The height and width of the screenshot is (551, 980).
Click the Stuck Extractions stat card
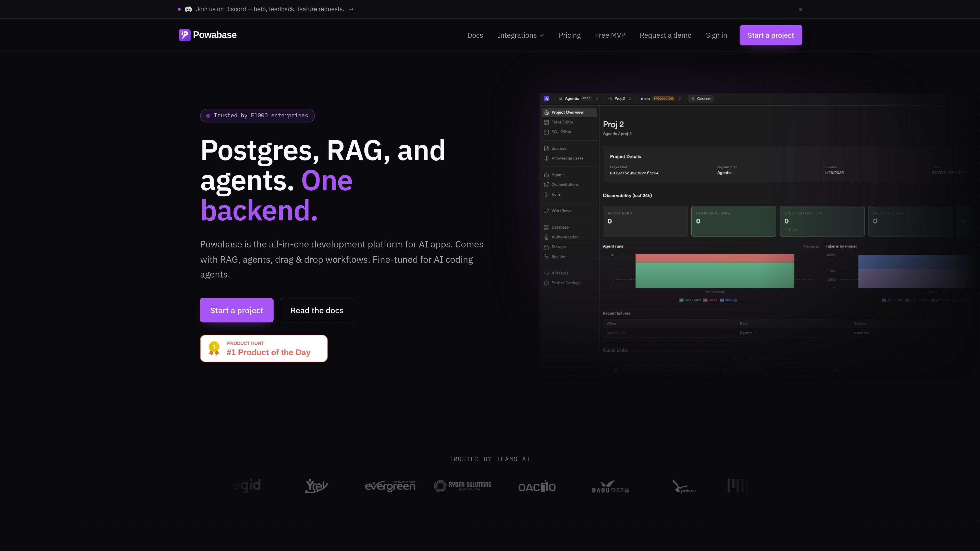click(x=822, y=221)
